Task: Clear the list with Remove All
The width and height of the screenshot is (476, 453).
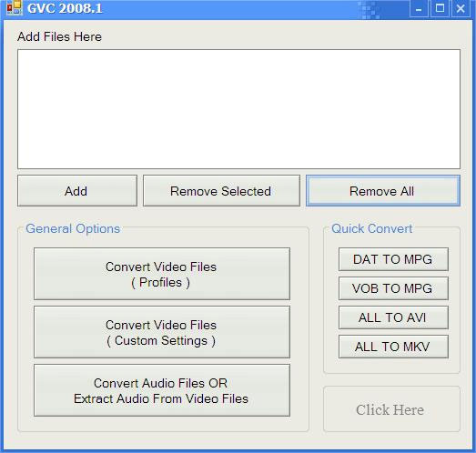Action: pos(383,191)
